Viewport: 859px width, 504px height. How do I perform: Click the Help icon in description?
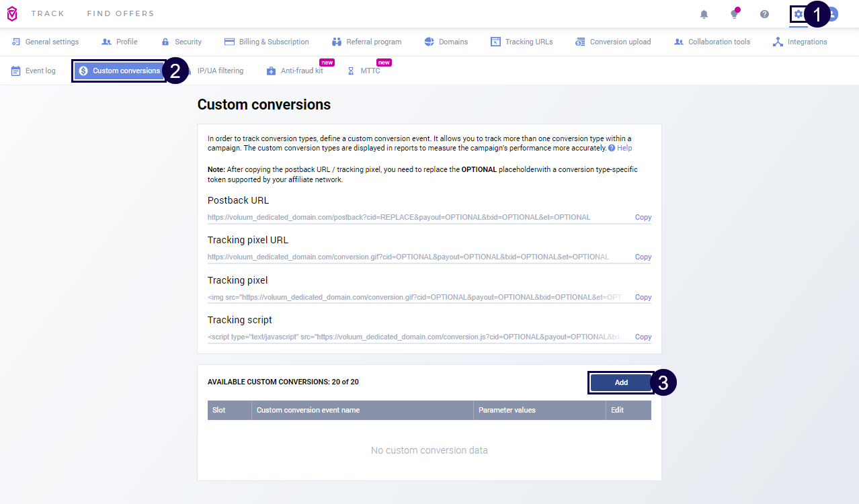pyautogui.click(x=612, y=148)
